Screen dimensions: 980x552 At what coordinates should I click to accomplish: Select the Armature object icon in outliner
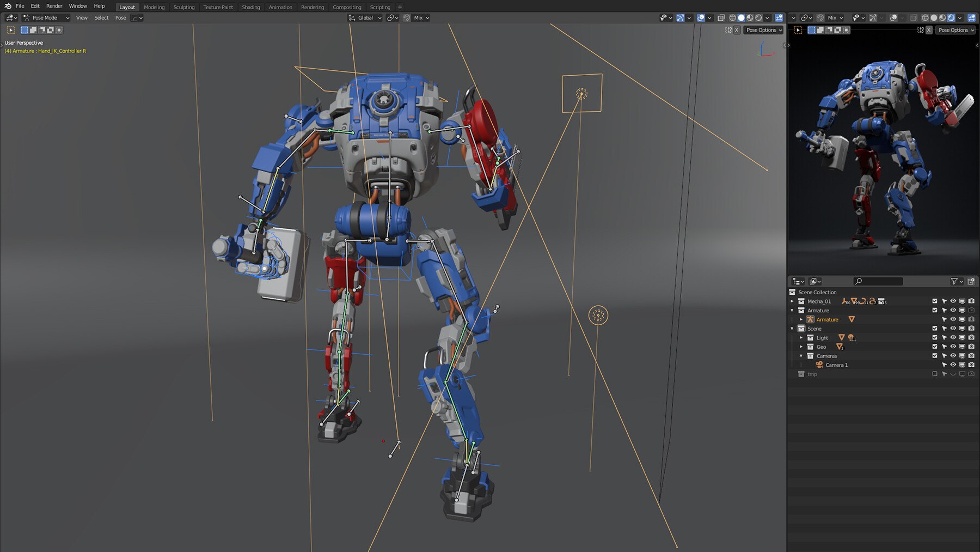click(x=811, y=319)
